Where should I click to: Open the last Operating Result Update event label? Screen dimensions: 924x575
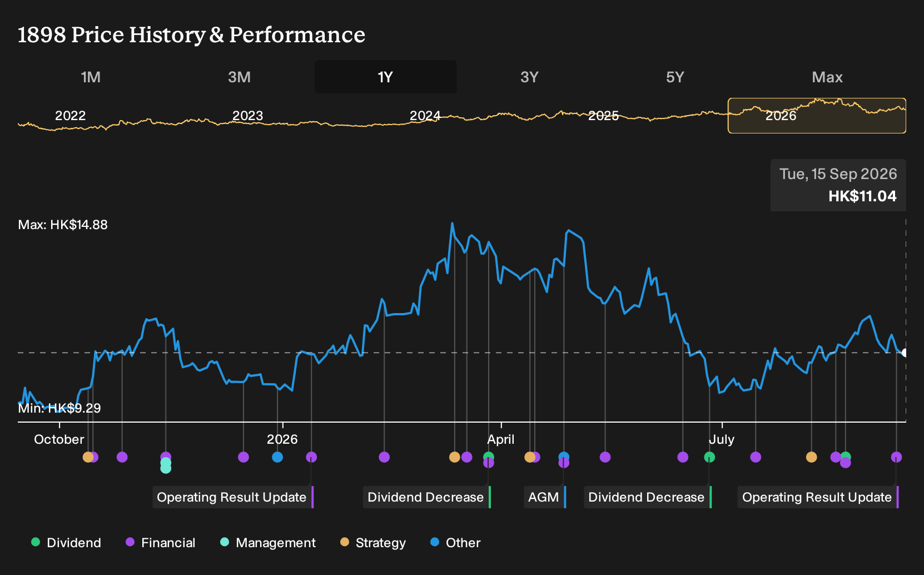[x=818, y=497]
